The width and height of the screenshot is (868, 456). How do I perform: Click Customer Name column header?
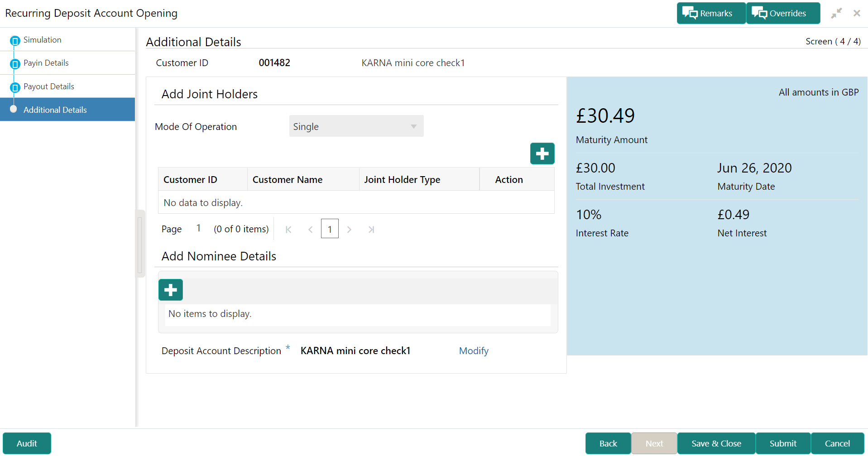click(303, 179)
